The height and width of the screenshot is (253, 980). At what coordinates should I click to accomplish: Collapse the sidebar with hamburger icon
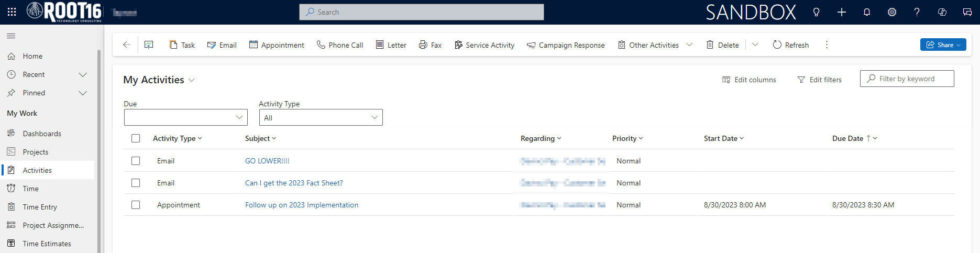coord(11,36)
